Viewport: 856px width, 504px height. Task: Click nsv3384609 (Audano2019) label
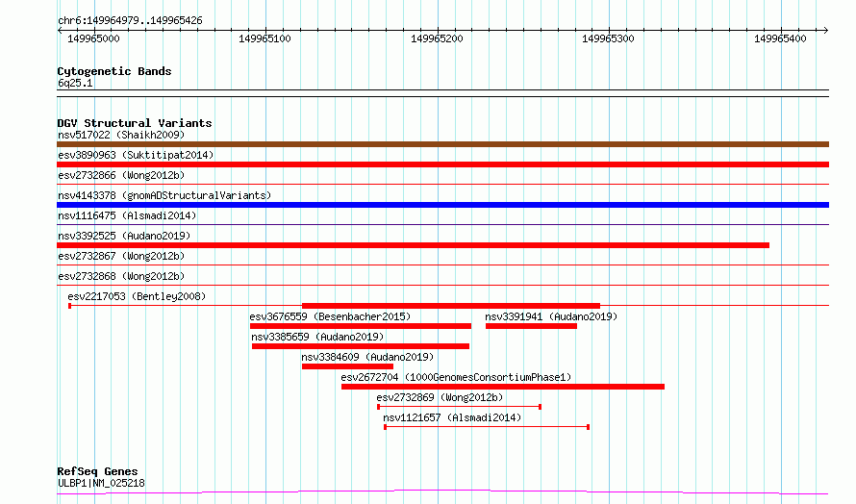[x=367, y=357]
